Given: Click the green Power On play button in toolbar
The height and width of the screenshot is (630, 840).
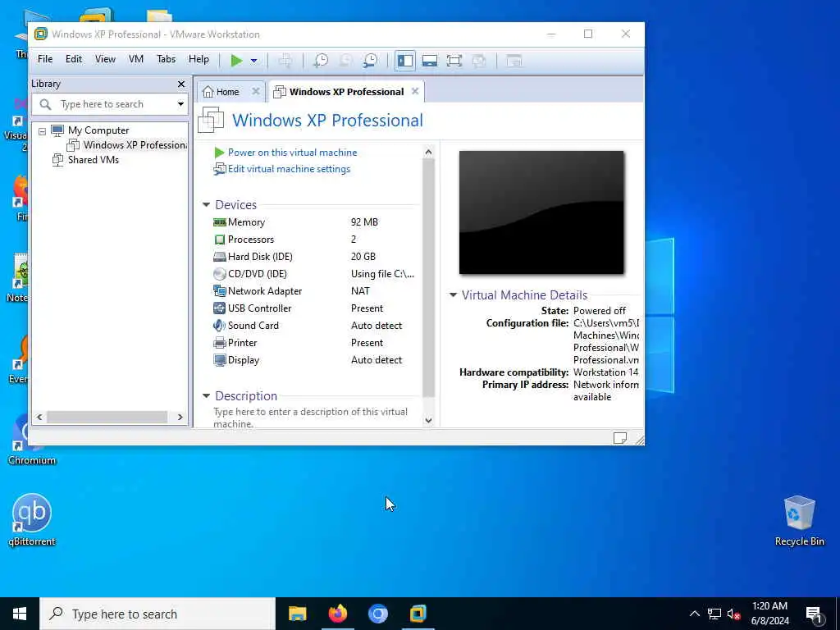Looking at the screenshot, I should [236, 61].
